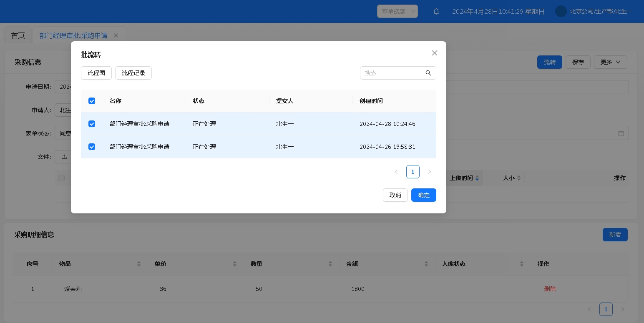
Task: Close the 批流转 dialog with X icon
Action: coord(434,53)
